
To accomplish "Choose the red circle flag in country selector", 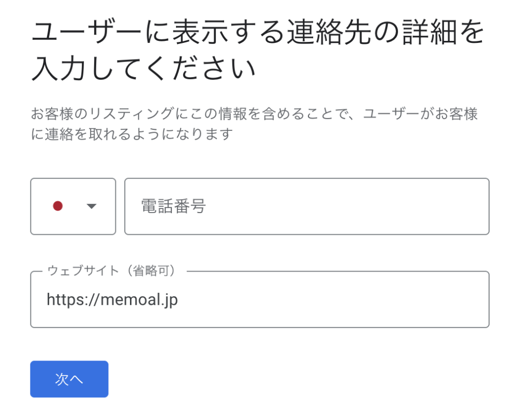I will pyautogui.click(x=58, y=206).
